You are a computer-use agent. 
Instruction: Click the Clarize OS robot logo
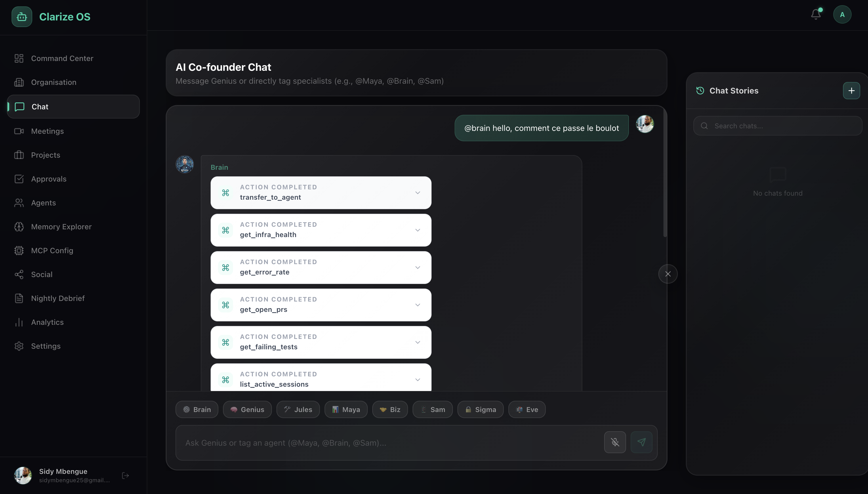[x=22, y=17]
